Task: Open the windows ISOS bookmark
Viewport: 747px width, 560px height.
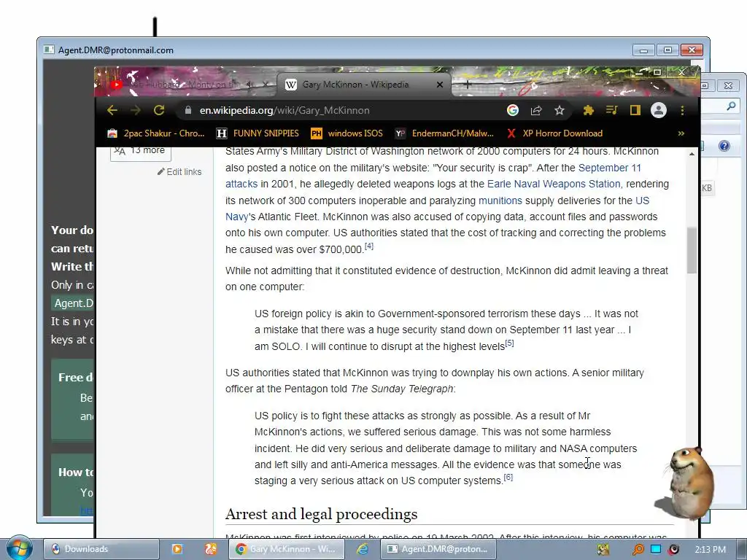Action: click(347, 133)
